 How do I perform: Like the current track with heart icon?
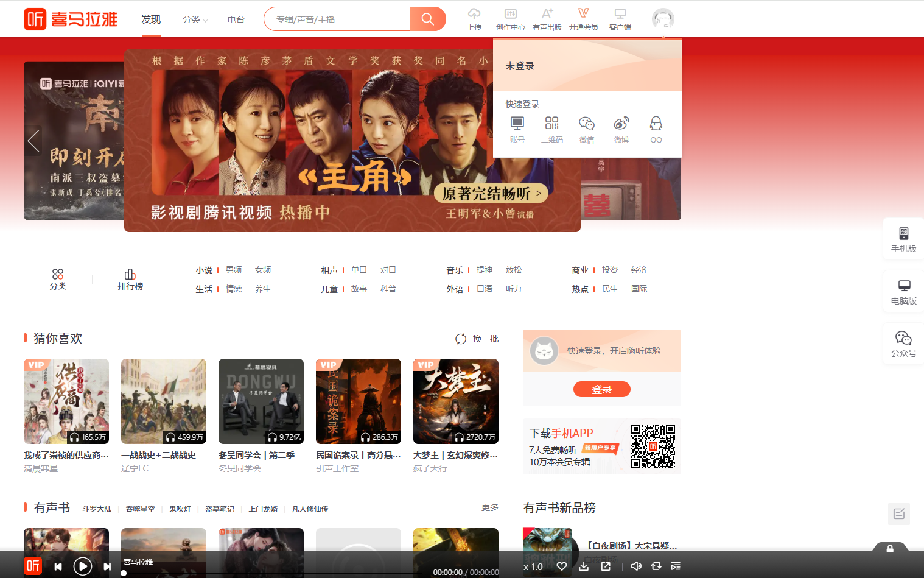[x=562, y=566]
